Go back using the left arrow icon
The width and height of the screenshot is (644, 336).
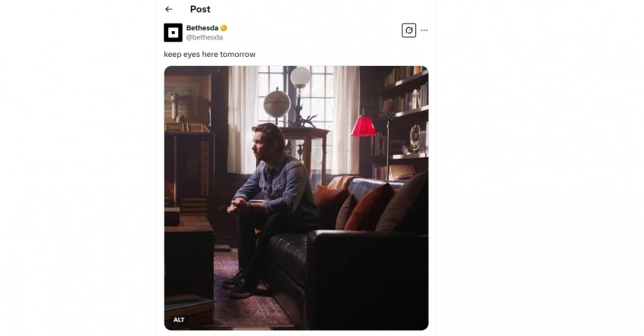coord(168,9)
